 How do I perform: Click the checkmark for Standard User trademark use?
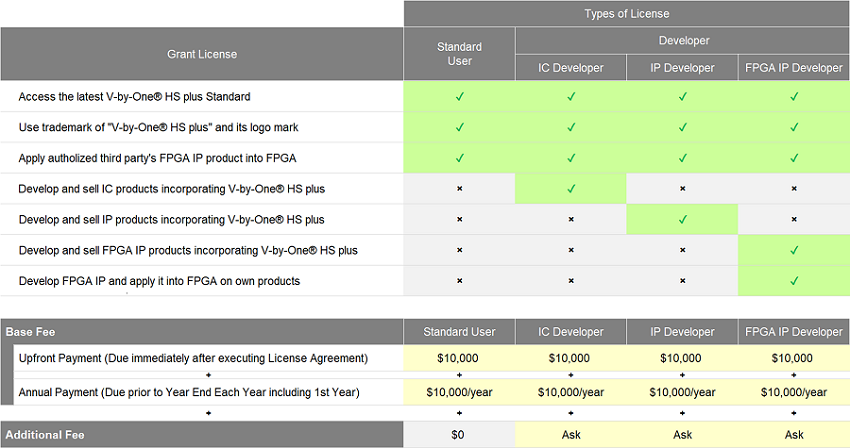point(460,128)
